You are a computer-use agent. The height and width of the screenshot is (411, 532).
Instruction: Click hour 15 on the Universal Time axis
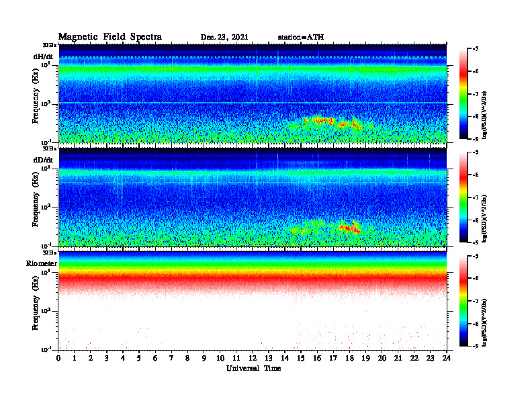301,358
